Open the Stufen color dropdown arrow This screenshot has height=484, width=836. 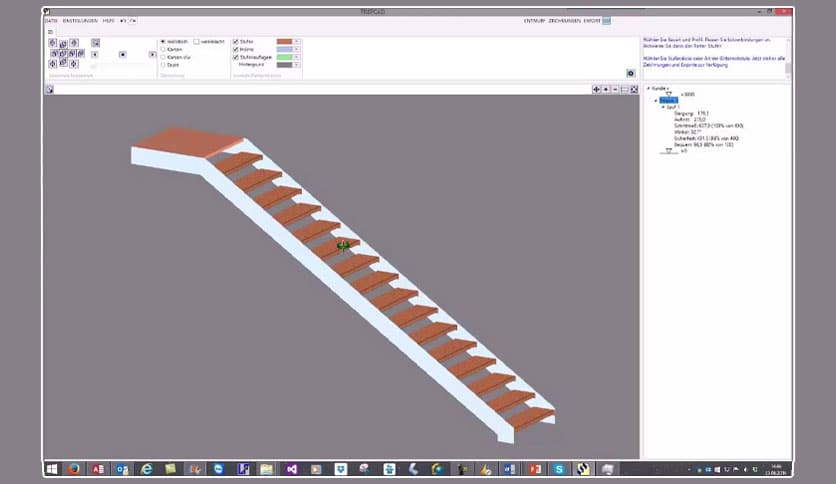pyautogui.click(x=297, y=42)
